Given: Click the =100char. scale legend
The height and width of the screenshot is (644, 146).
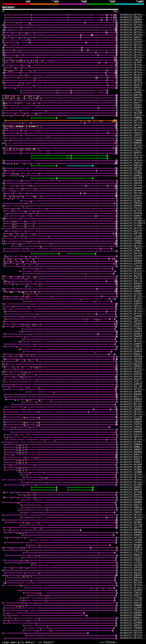Looking at the screenshot, I should click(108, 642).
